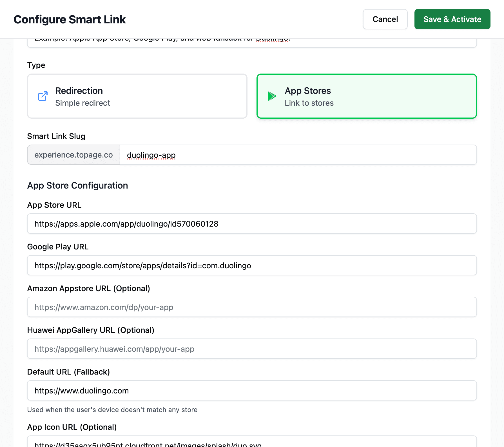The image size is (504, 447).
Task: Click the 'Type' label
Action: click(36, 65)
